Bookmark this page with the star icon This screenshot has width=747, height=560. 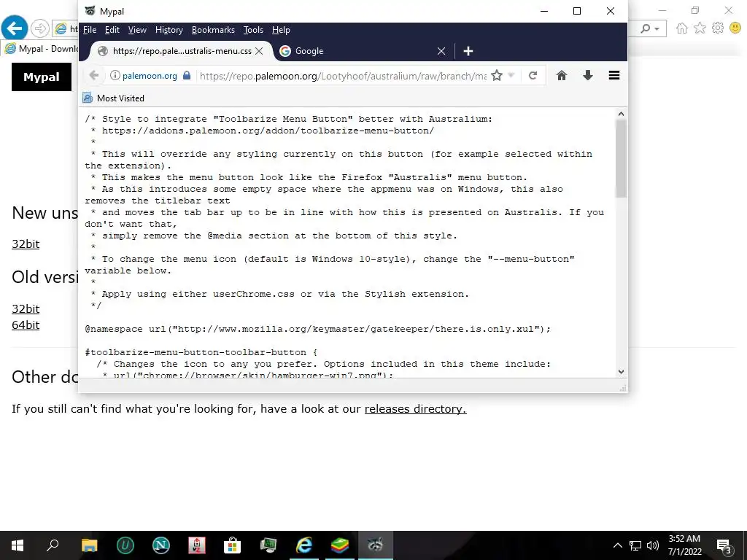pos(496,75)
